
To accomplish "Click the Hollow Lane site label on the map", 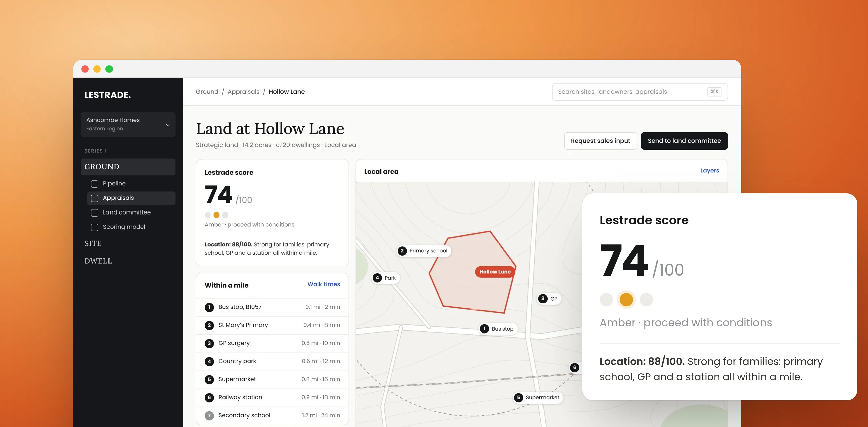I will 495,272.
